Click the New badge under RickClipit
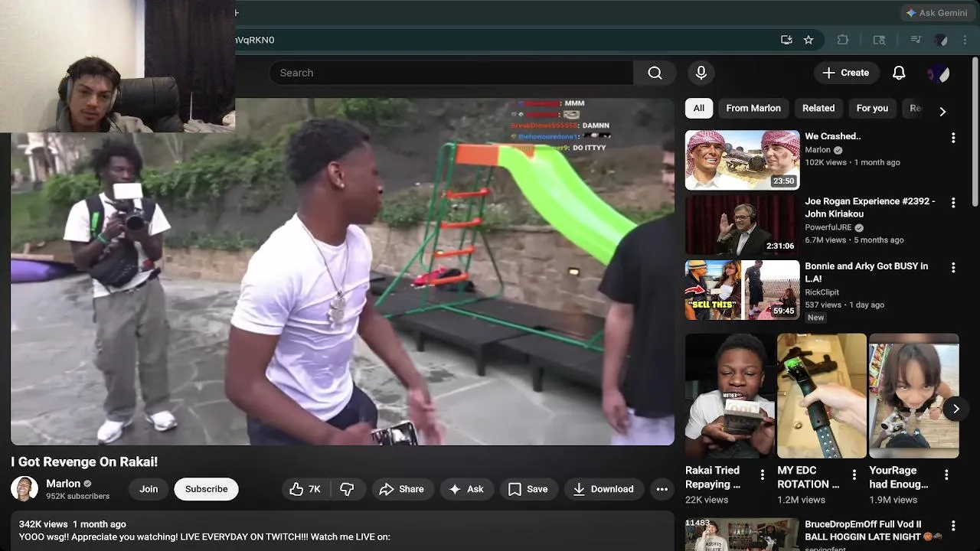980x551 pixels. [x=815, y=318]
